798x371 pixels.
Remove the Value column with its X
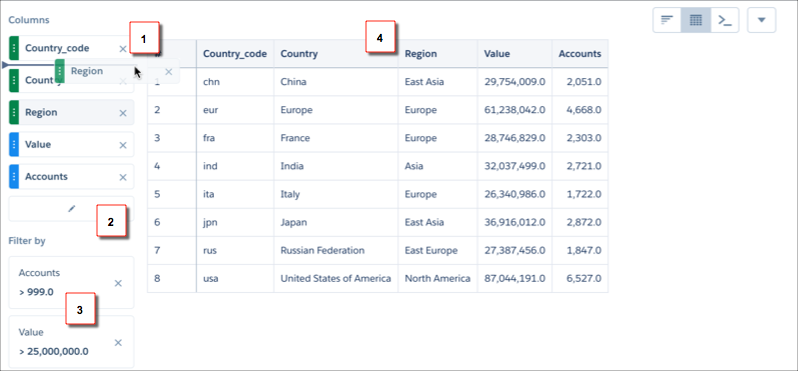pyautogui.click(x=123, y=145)
